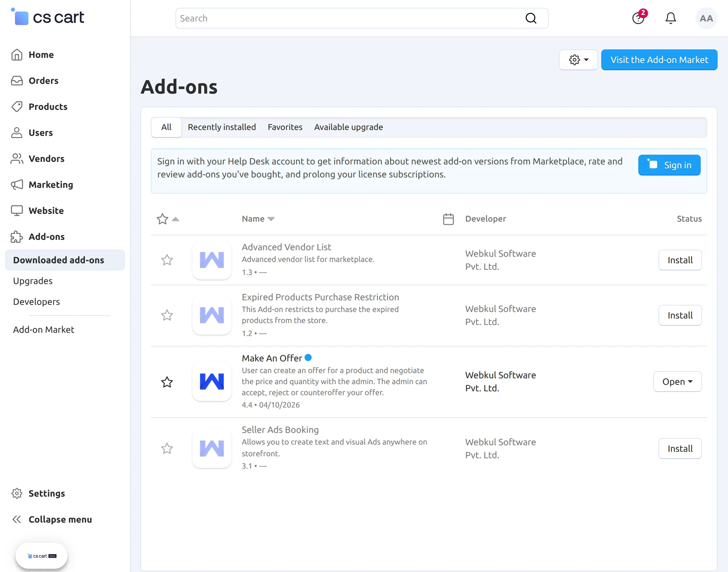The height and width of the screenshot is (572, 728).
Task: Click the Advanced Vendor List logo
Action: [212, 260]
